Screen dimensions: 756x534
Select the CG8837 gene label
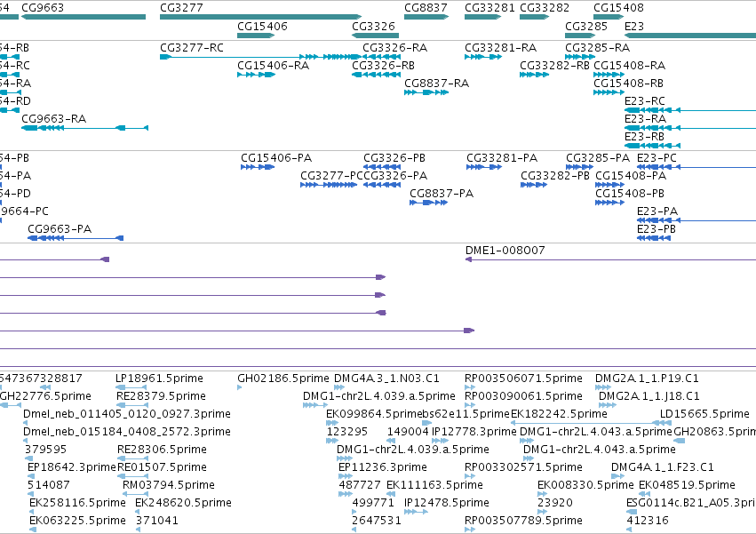point(426,8)
